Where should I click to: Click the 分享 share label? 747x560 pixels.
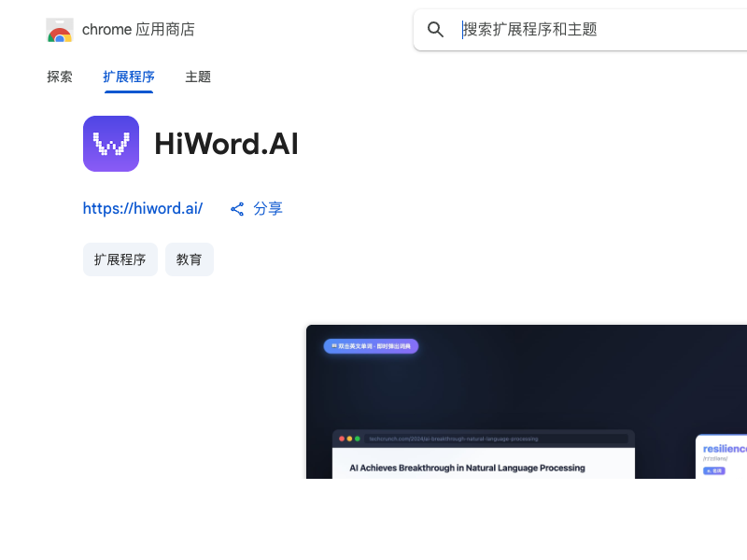pyautogui.click(x=269, y=208)
